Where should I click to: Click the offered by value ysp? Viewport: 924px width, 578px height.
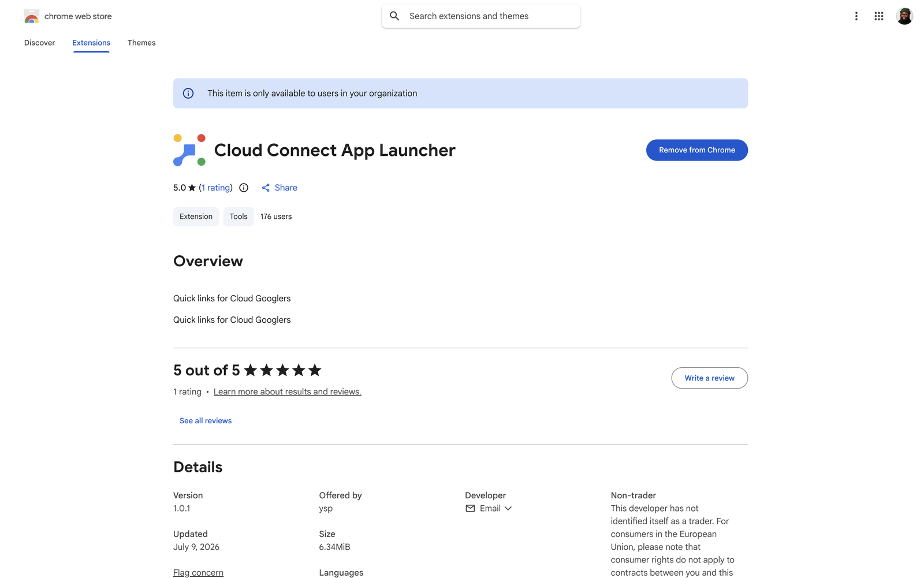[326, 509]
